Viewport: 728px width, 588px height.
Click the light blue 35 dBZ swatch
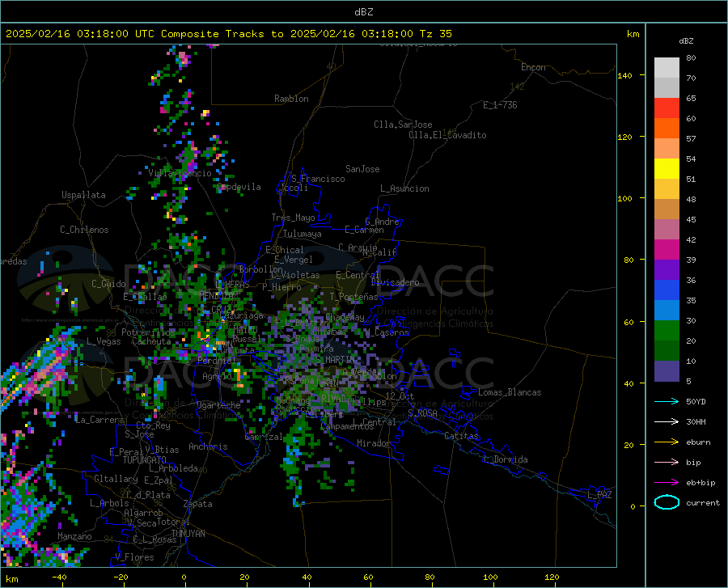(667, 310)
